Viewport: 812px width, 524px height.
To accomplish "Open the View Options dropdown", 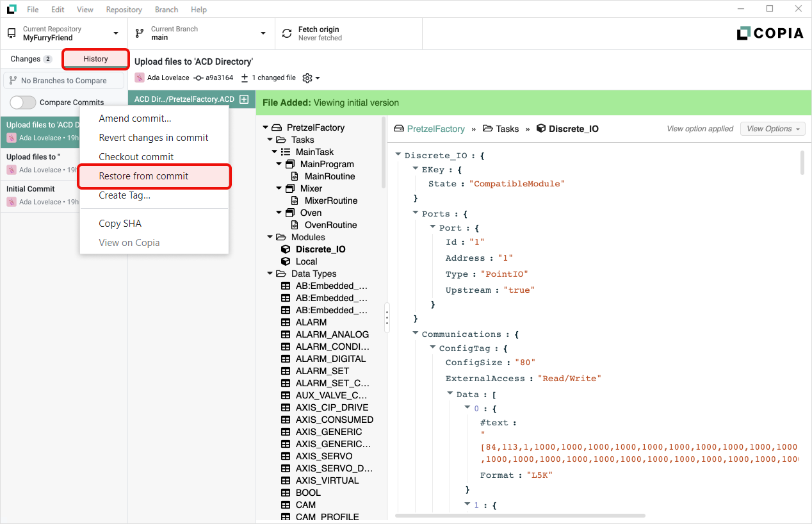I will (772, 129).
